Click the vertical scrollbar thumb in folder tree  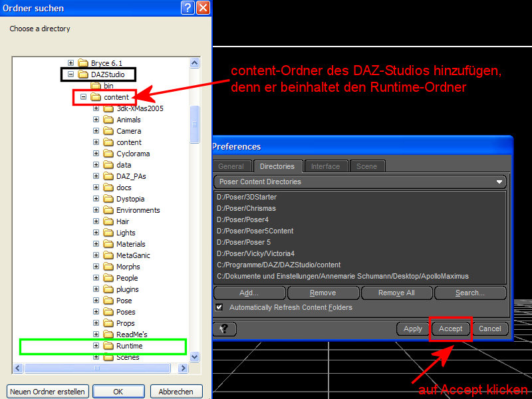point(194,124)
